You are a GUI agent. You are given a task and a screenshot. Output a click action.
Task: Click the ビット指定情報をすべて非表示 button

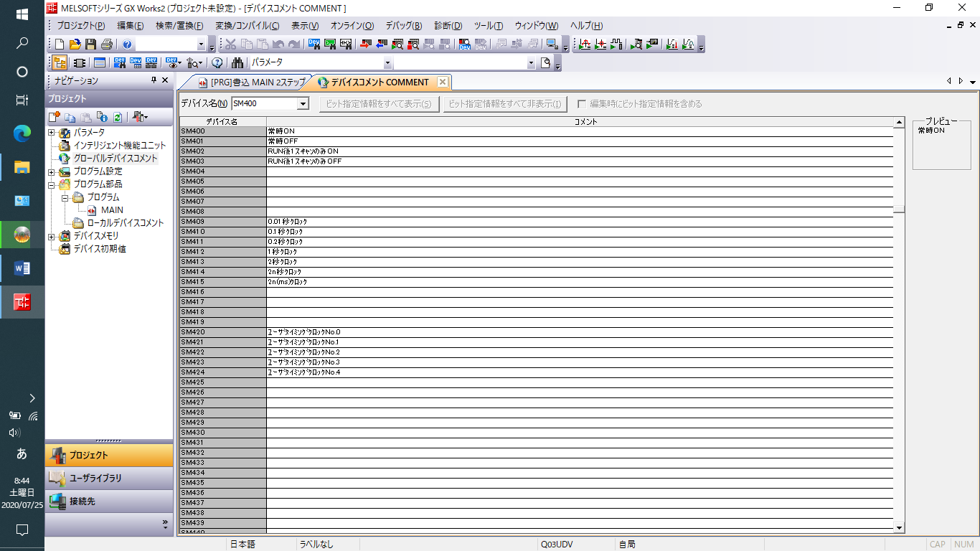pos(505,104)
